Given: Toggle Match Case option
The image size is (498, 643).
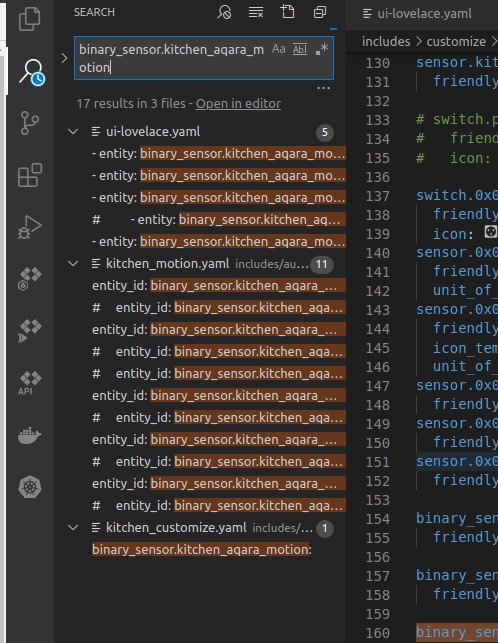Looking at the screenshot, I should (x=279, y=49).
